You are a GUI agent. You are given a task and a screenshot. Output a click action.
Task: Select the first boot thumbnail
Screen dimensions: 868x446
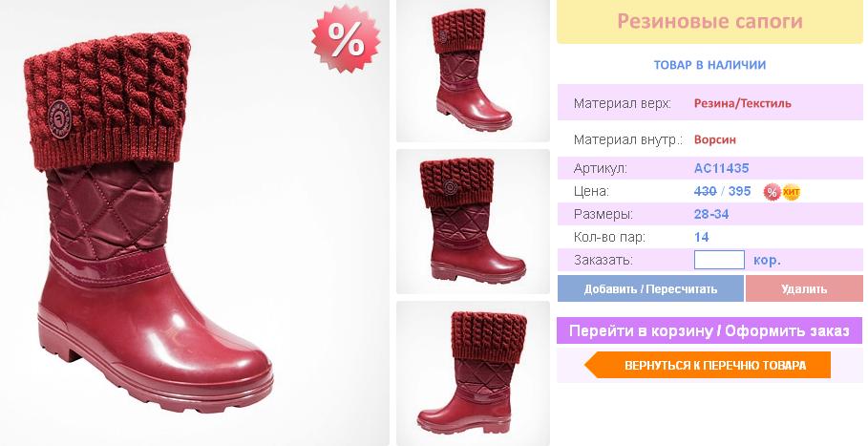pyautogui.click(x=473, y=71)
